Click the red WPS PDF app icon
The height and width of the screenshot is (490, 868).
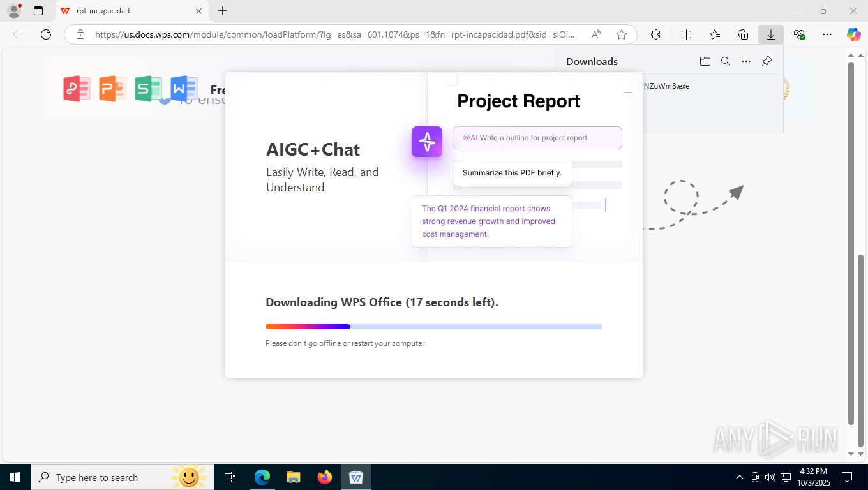(77, 89)
